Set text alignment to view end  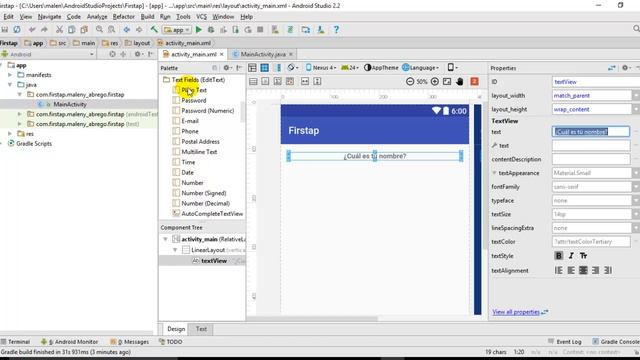pos(608,270)
